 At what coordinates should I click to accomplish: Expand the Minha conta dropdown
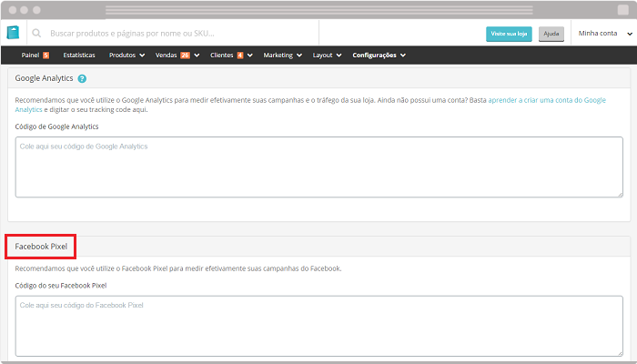pyautogui.click(x=605, y=34)
